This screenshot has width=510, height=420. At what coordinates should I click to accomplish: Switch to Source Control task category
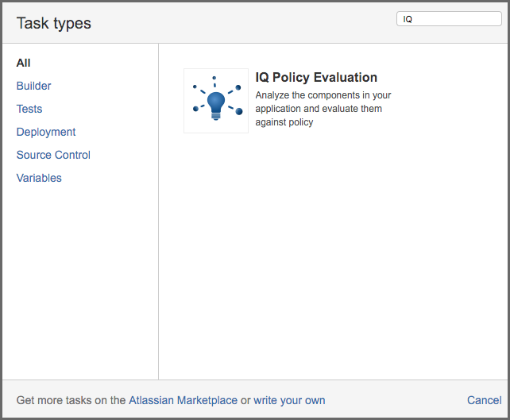53,155
